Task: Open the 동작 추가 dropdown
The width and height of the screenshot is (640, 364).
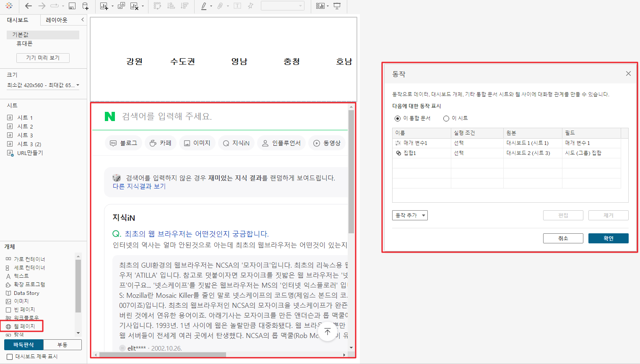Action: pos(410,215)
